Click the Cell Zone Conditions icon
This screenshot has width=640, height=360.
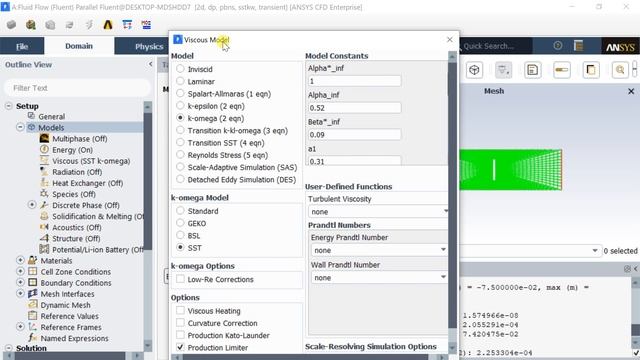pyautogui.click(x=33, y=271)
